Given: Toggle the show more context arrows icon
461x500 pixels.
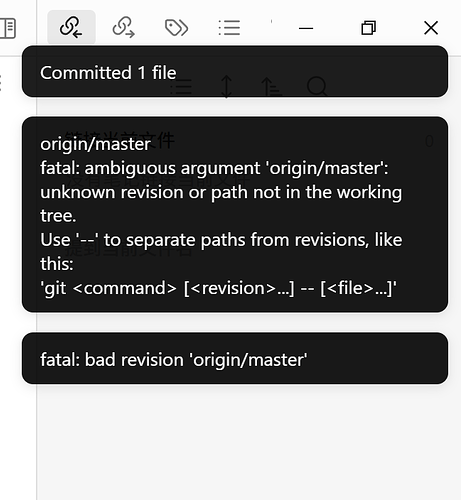Looking at the screenshot, I should 227,87.
